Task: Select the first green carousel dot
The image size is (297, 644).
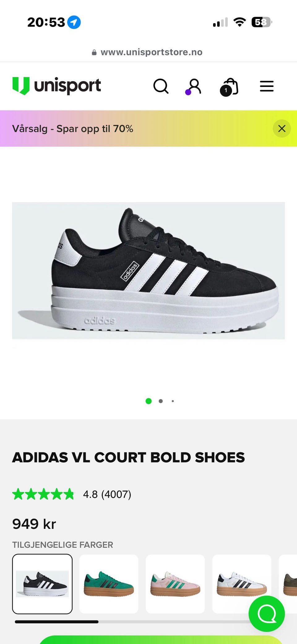Action: (148, 401)
